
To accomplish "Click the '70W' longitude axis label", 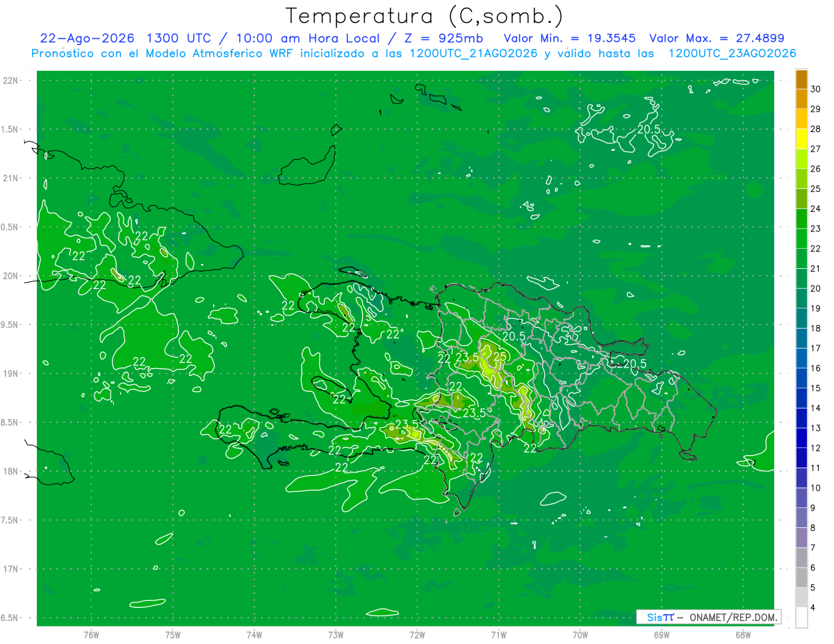I will coord(580,634).
